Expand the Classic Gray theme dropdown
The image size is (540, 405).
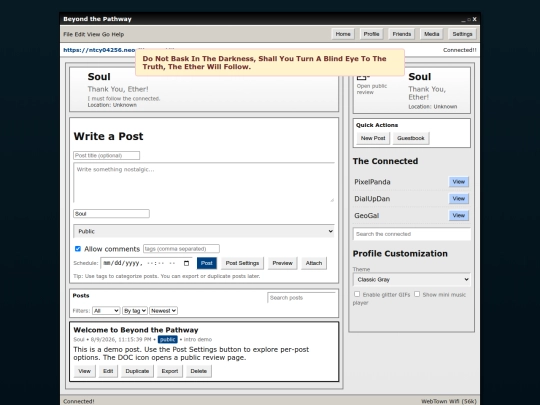pyautogui.click(x=412, y=279)
